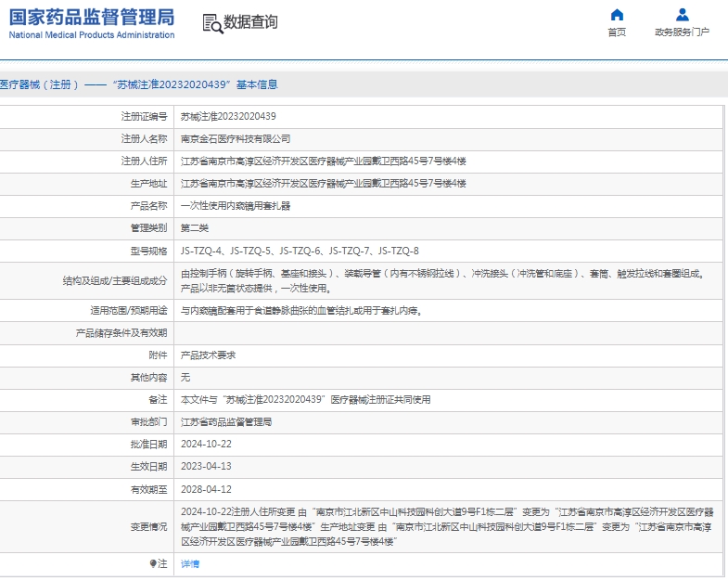Click the bullet icon beside 注
Screen dimensions: 728x581
click(153, 563)
